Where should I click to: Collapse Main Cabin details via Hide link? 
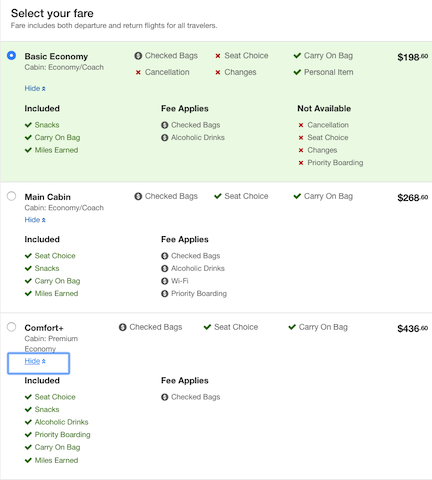pos(35,220)
